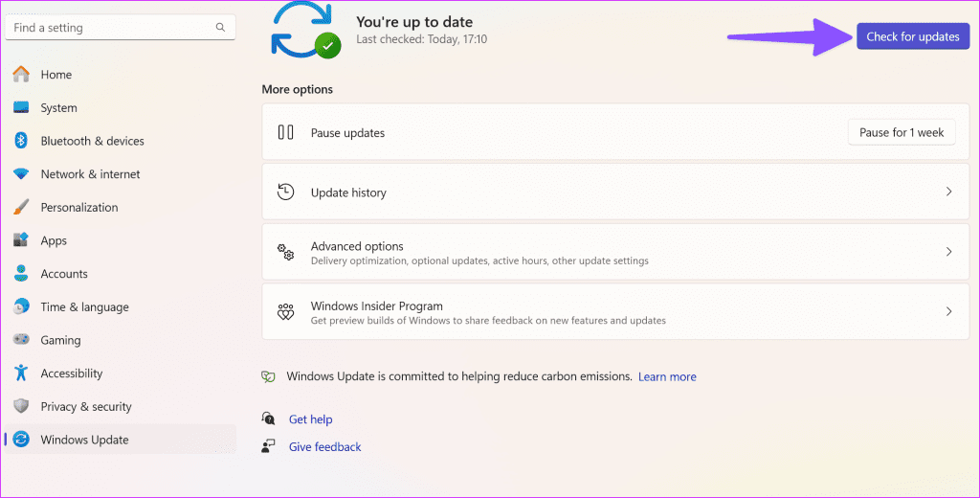This screenshot has width=980, height=498.
Task: Open the Windows Insider Program row
Action: click(615, 311)
